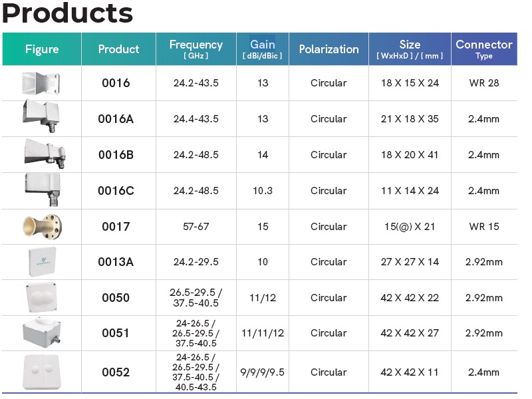
Task: Open the 0016B horn antenna picture
Action: [41, 154]
